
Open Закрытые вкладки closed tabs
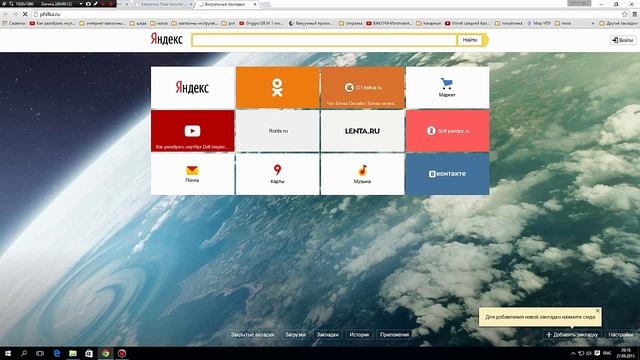252,334
